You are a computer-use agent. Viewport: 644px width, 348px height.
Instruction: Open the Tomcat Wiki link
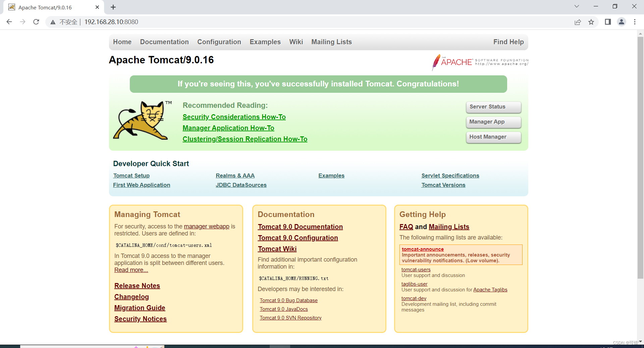coord(277,249)
